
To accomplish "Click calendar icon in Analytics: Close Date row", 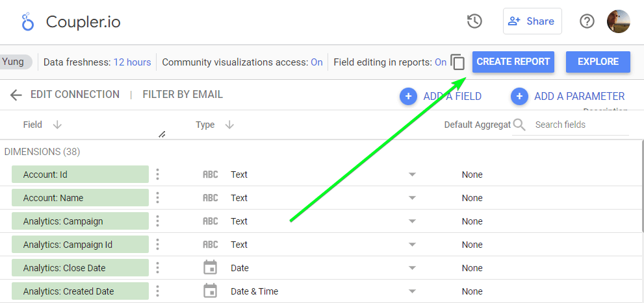I will [x=211, y=268].
